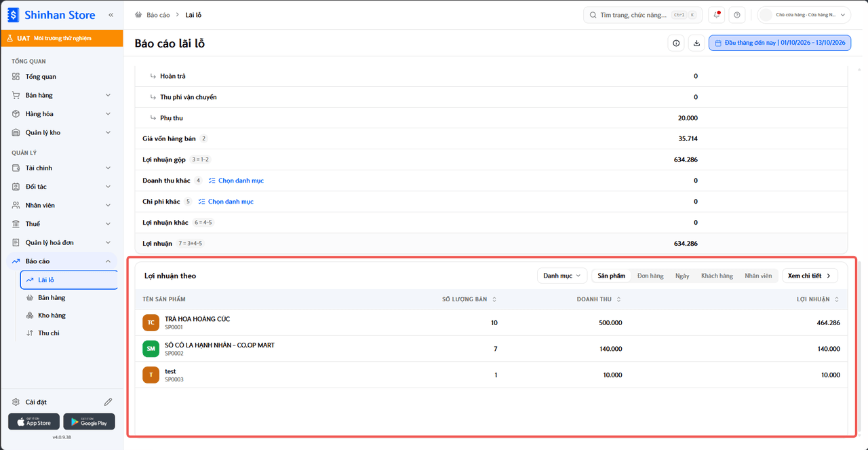Viewport: 868px width, 450px height.
Task: Open the Kho hàng report in sidebar
Action: [x=69, y=316]
